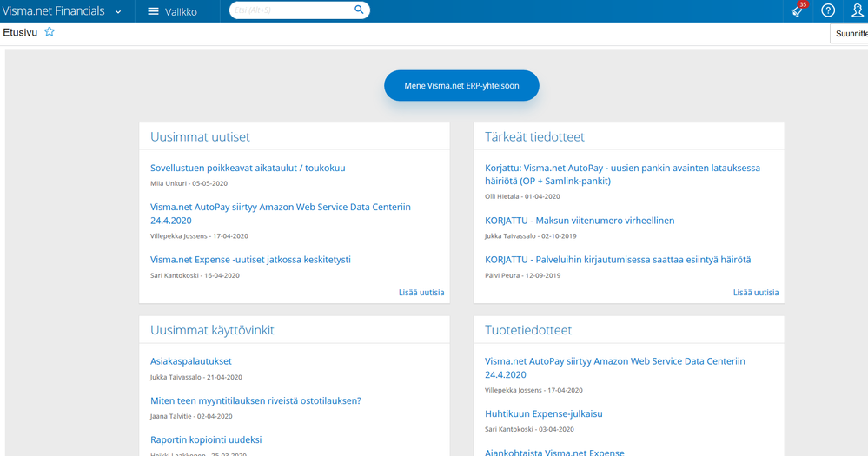The height and width of the screenshot is (456, 868).
Task: Open Visma.net Expense -uutiset jatkossa keskitetysti
Action: pyautogui.click(x=250, y=260)
